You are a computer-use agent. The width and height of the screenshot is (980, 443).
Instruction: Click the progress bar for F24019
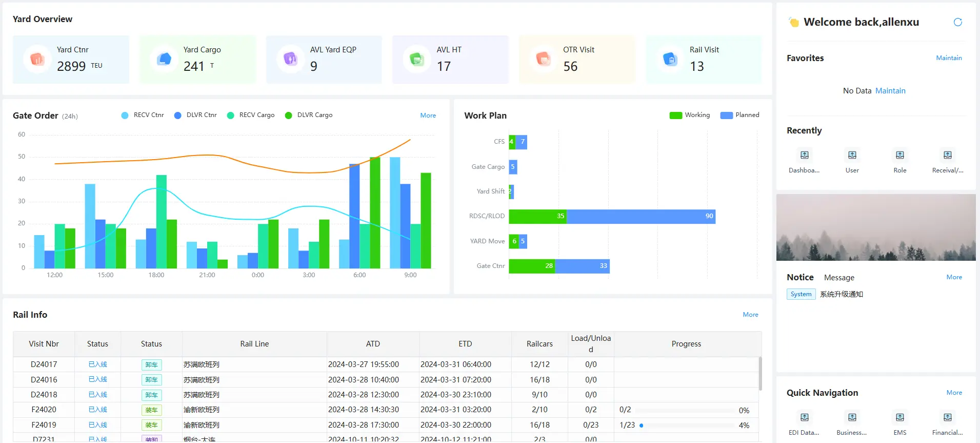click(687, 425)
